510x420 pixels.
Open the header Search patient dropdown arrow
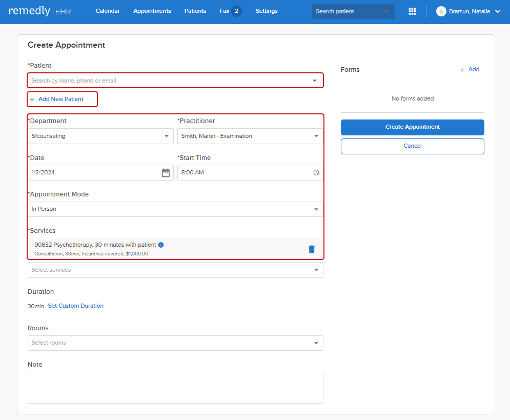[386, 11]
